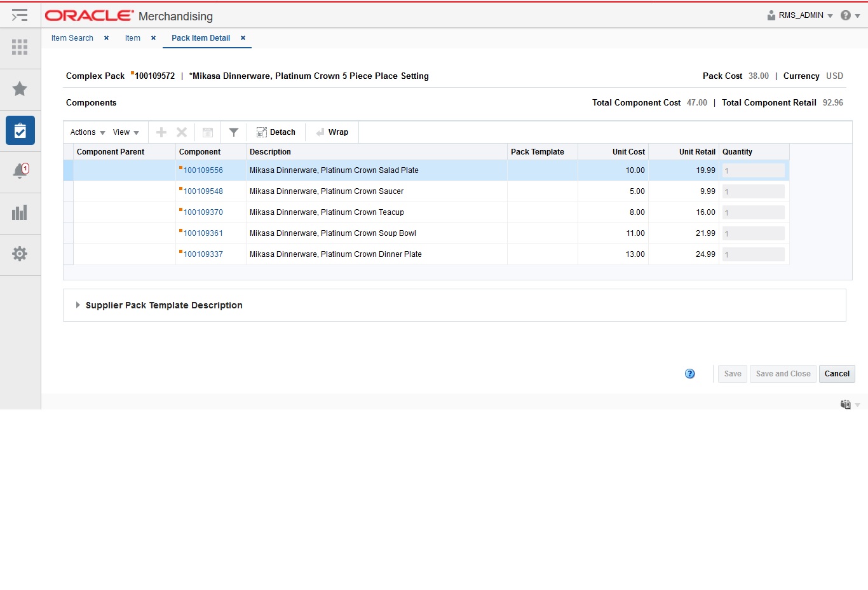The image size is (868, 590).
Task: Sort by Pack Template column header
Action: tap(543, 152)
